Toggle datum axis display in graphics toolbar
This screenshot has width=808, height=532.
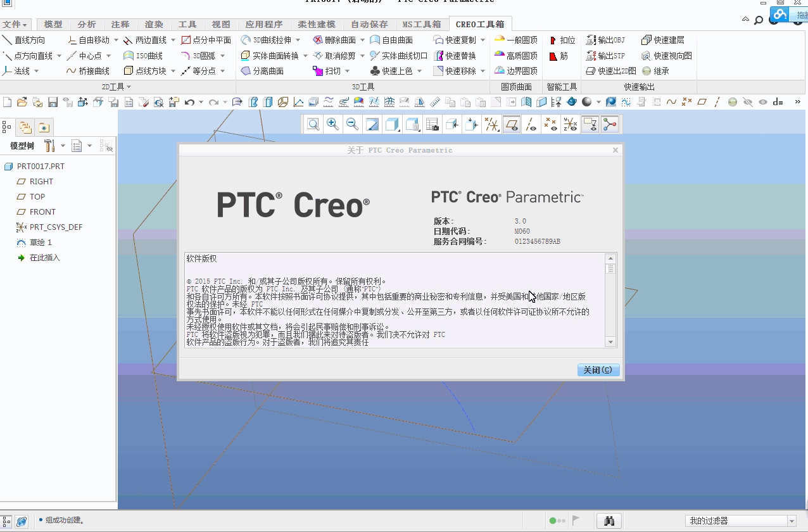(531, 125)
